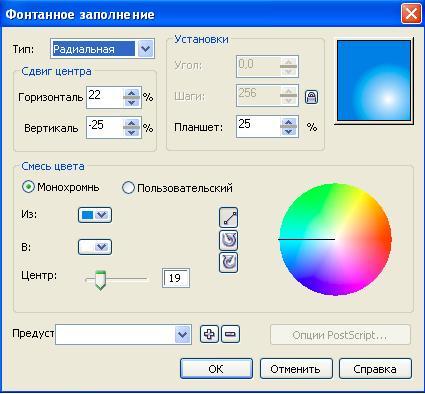Expand the Предуст presets dropdown
The image size is (425, 394).
click(183, 334)
